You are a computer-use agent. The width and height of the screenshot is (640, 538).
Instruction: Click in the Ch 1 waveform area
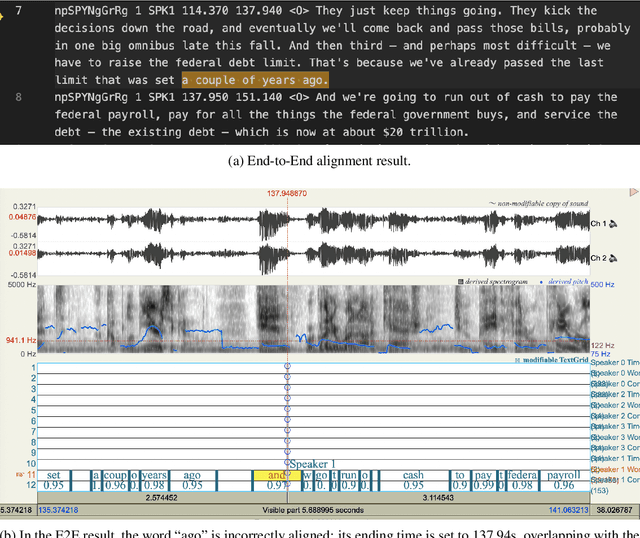pyautogui.click(x=313, y=222)
